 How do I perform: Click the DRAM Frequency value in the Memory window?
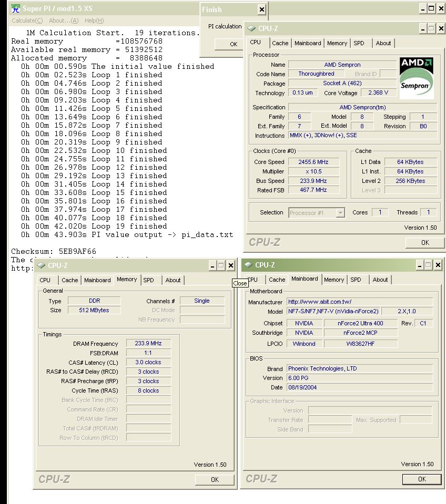[x=148, y=343]
